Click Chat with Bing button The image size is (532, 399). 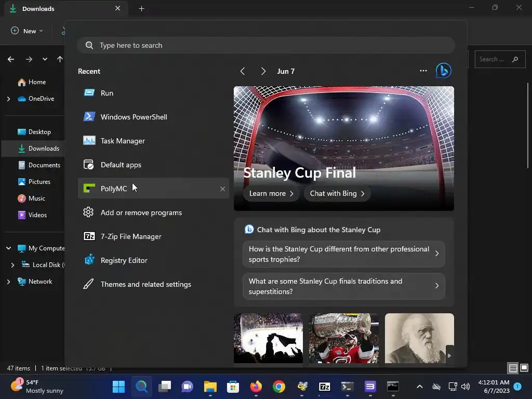point(337,193)
